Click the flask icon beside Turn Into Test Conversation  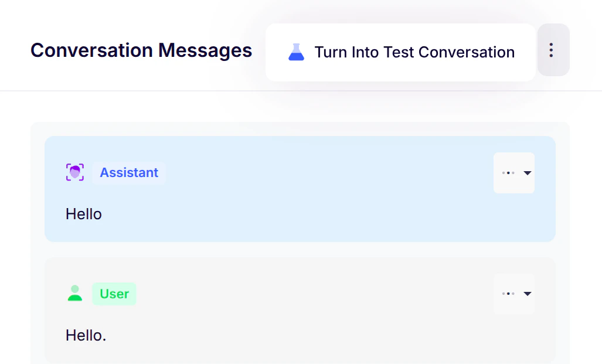296,52
